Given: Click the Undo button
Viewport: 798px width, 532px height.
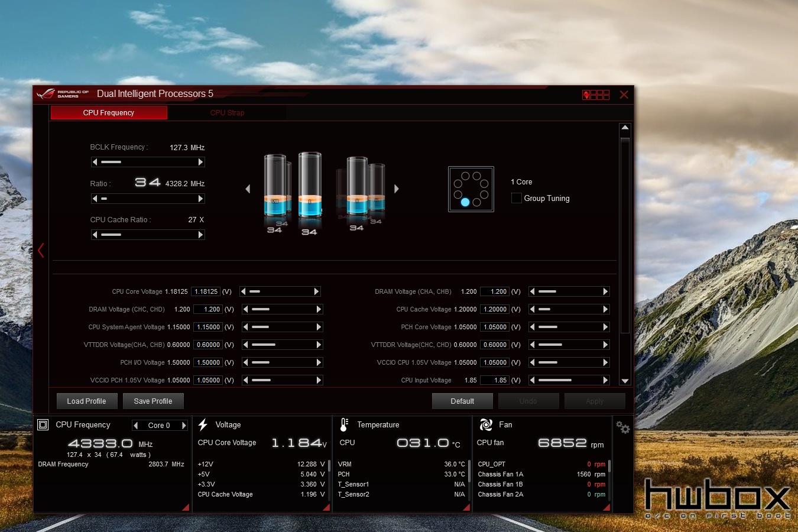Looking at the screenshot, I should pos(528,401).
